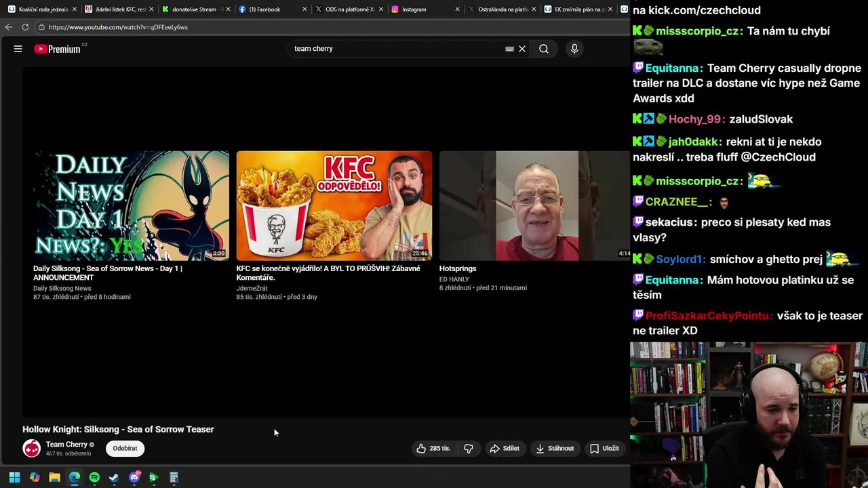
Task: Dislike the video with the thumbs-down button
Action: 469,448
